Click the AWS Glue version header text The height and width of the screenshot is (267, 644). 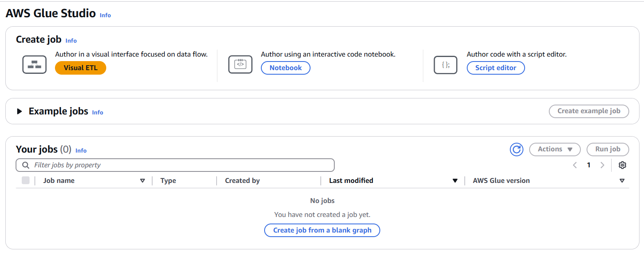click(501, 180)
